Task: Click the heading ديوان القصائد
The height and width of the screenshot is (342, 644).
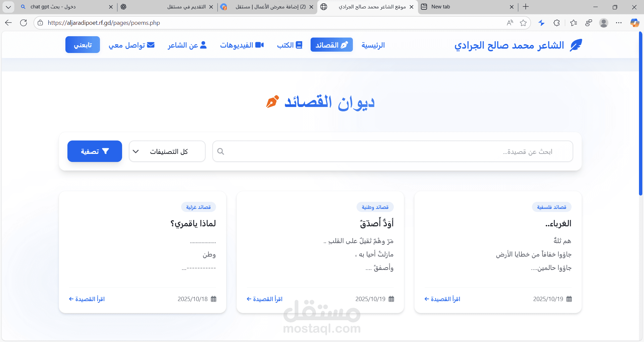Action: [329, 102]
